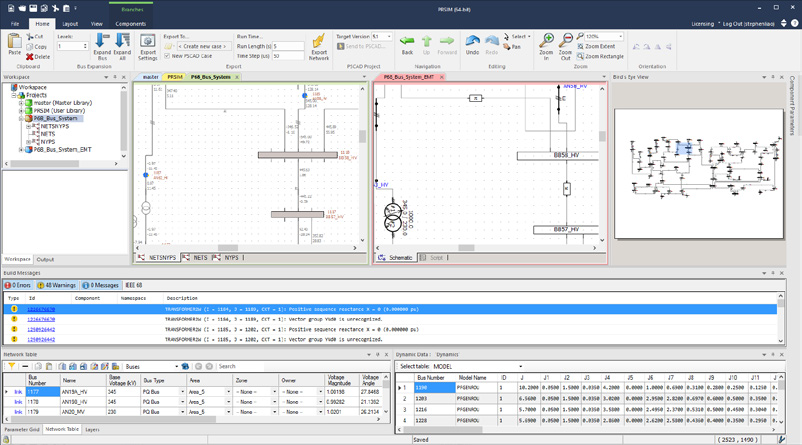Expand the P68_Bus_System_EMT tree node
The image size is (802, 445).
(21, 149)
